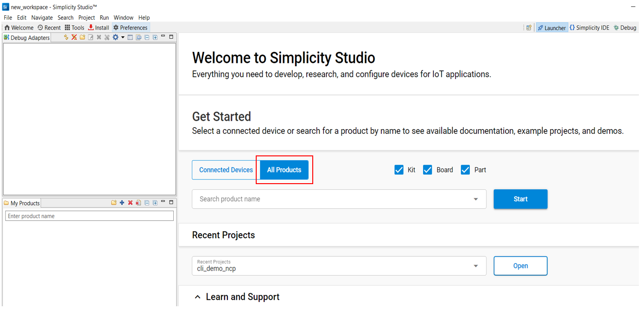Viewport: 644px width, 309px height.
Task: Click red X delete icon in My Products
Action: (130, 203)
